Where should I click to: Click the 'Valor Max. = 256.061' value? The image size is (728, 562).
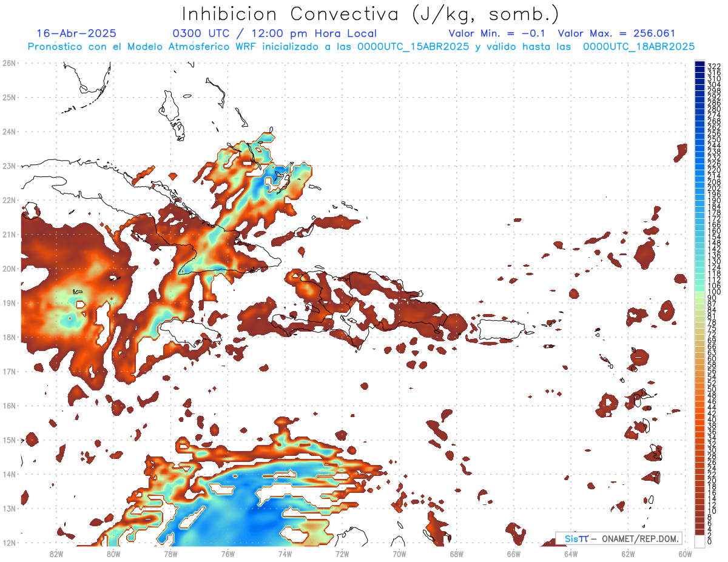616,34
